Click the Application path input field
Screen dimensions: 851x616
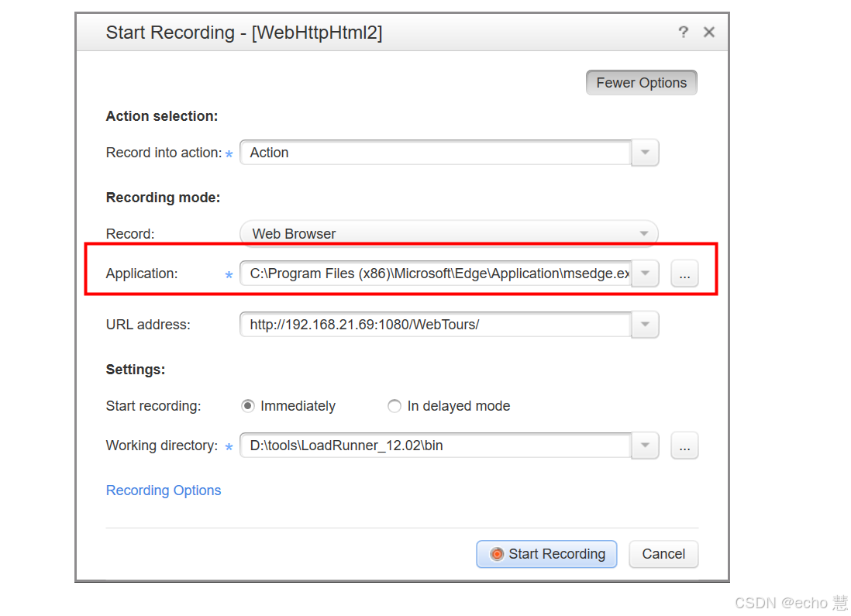pos(436,274)
